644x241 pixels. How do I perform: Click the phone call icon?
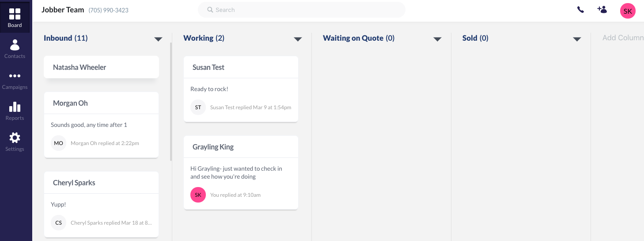[580, 10]
